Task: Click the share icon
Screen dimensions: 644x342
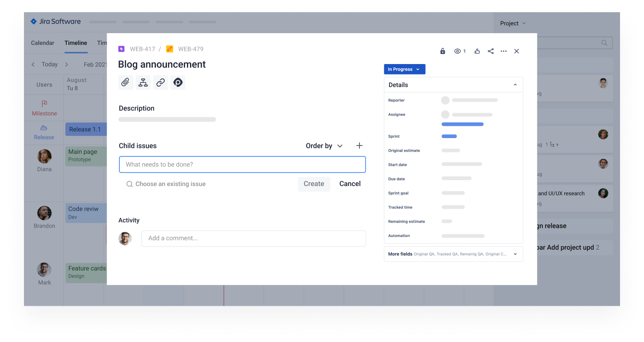Action: tap(491, 51)
